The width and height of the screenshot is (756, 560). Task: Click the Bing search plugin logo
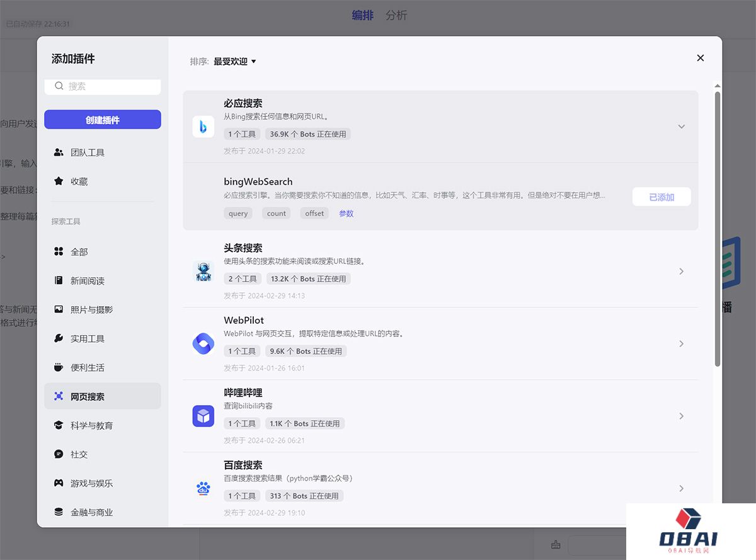point(203,127)
